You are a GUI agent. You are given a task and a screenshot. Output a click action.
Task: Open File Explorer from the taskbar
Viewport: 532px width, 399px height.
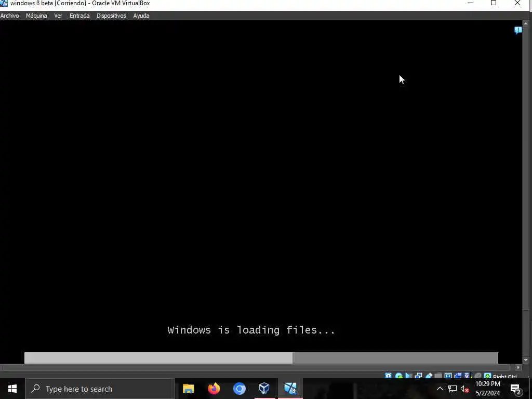pyautogui.click(x=188, y=389)
